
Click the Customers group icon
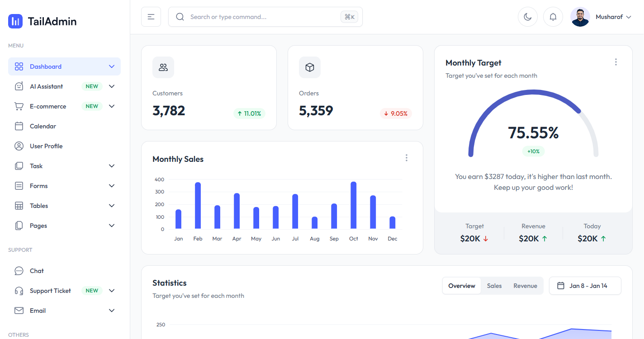pyautogui.click(x=163, y=67)
